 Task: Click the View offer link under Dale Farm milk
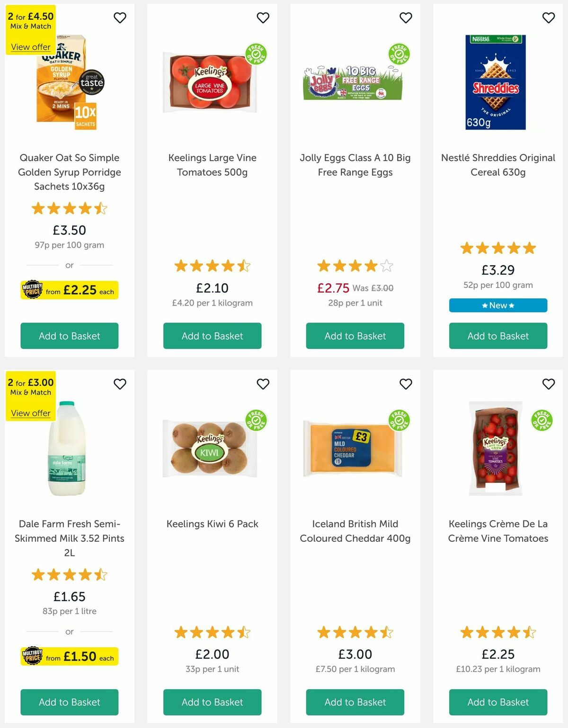click(x=30, y=413)
